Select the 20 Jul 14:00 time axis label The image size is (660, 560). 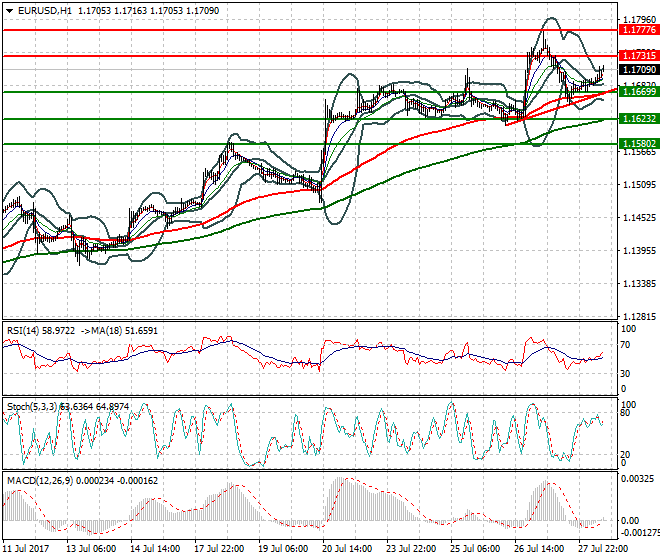(347, 549)
